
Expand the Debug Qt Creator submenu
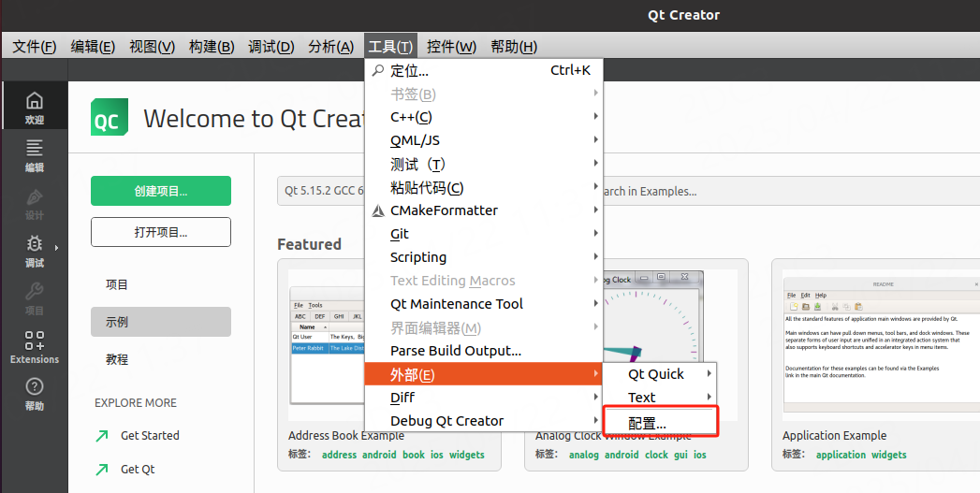click(x=484, y=421)
